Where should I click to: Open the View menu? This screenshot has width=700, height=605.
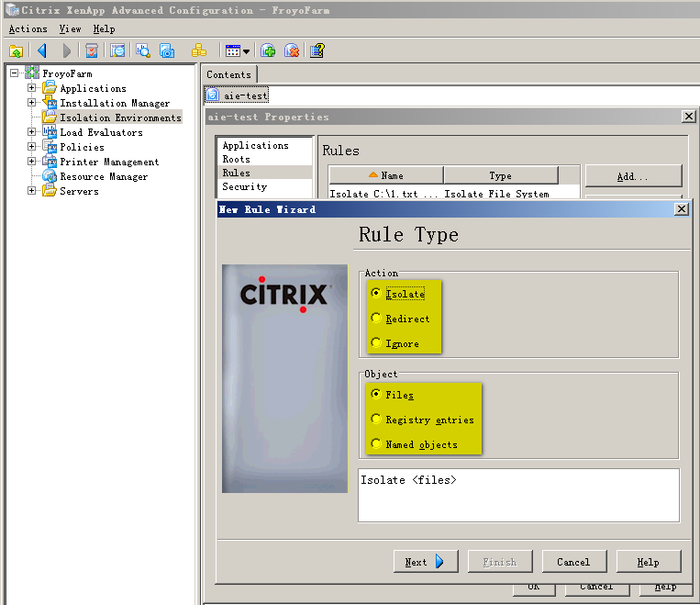point(70,29)
